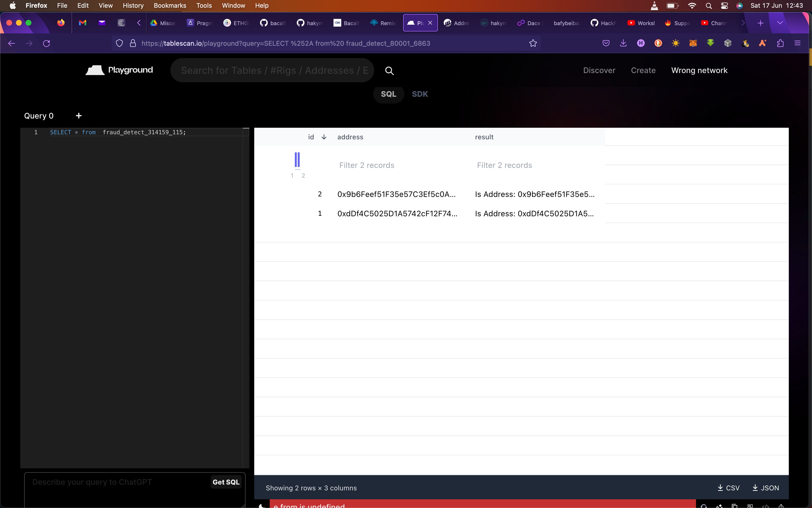Open the History menu
The image size is (812, 508).
pos(133,5)
